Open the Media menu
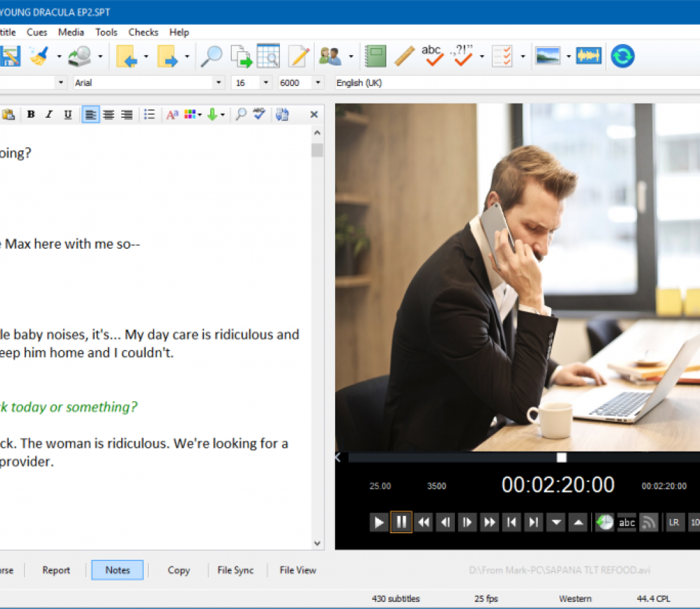700x609 pixels. click(x=71, y=32)
